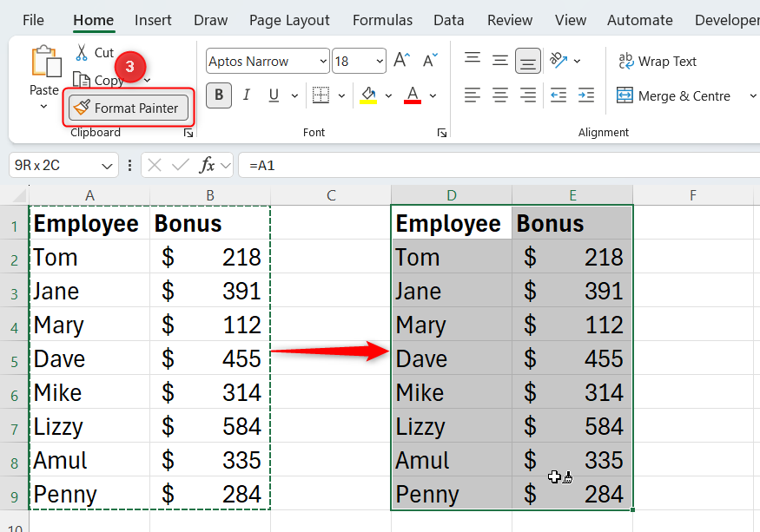Viewport: 760px width, 532px height.
Task: Switch to the Draw tab
Action: point(210,20)
